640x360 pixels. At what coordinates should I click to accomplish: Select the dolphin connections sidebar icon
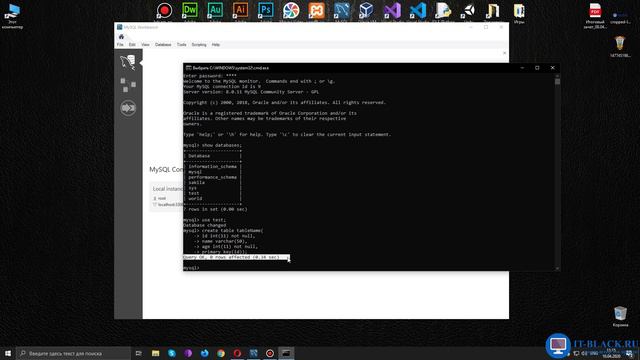(x=128, y=62)
